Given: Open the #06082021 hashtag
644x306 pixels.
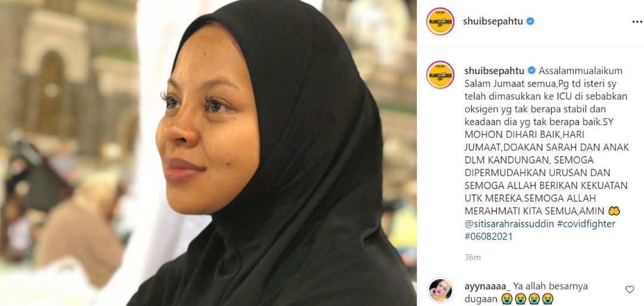Looking at the screenshot, I should click(489, 237).
